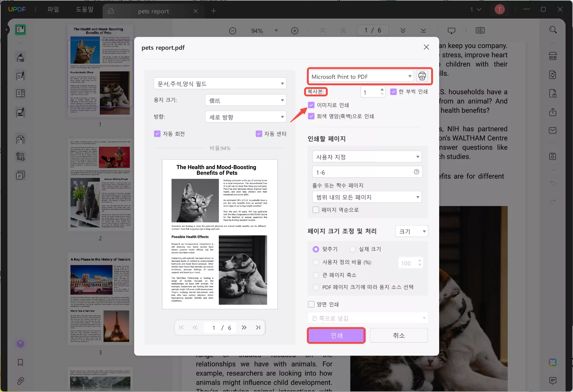Open the layers icon at sidebar bottom

pos(20,344)
